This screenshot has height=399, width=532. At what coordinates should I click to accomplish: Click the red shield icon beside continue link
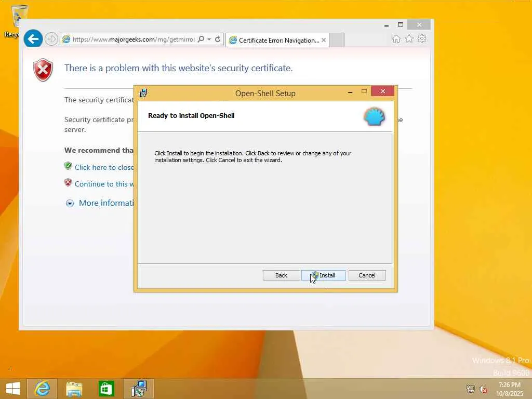[68, 182]
